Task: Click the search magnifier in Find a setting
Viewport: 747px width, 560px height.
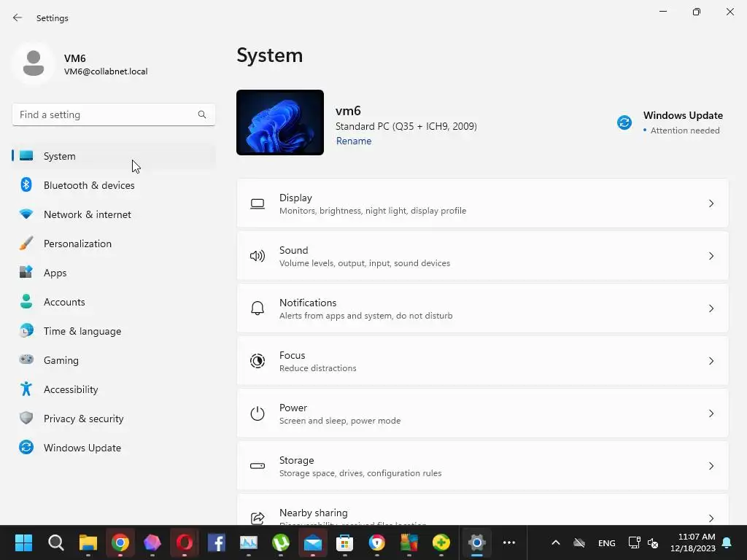Action: 202,114
